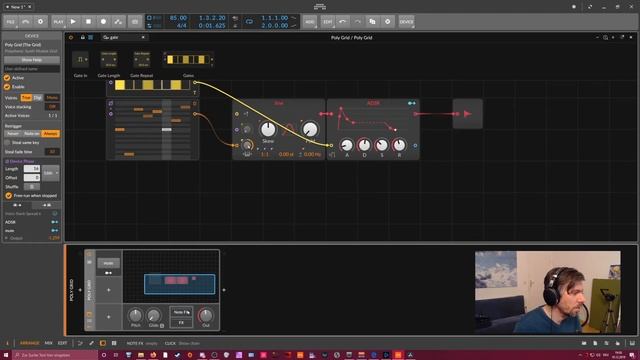Switch the Voices setting to Mono
Screen dimensions: 640x360
pos(52,98)
